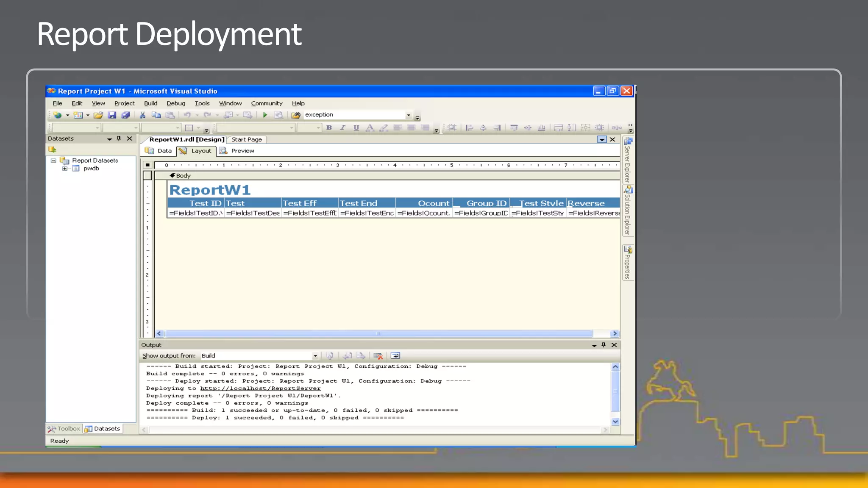Click the Find in Files icon
Viewport: 868px width, 488px height.
[x=296, y=115]
